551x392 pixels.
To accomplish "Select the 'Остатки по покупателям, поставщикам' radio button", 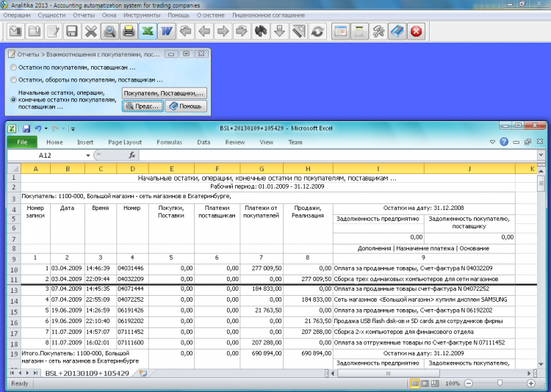I will (x=13, y=68).
